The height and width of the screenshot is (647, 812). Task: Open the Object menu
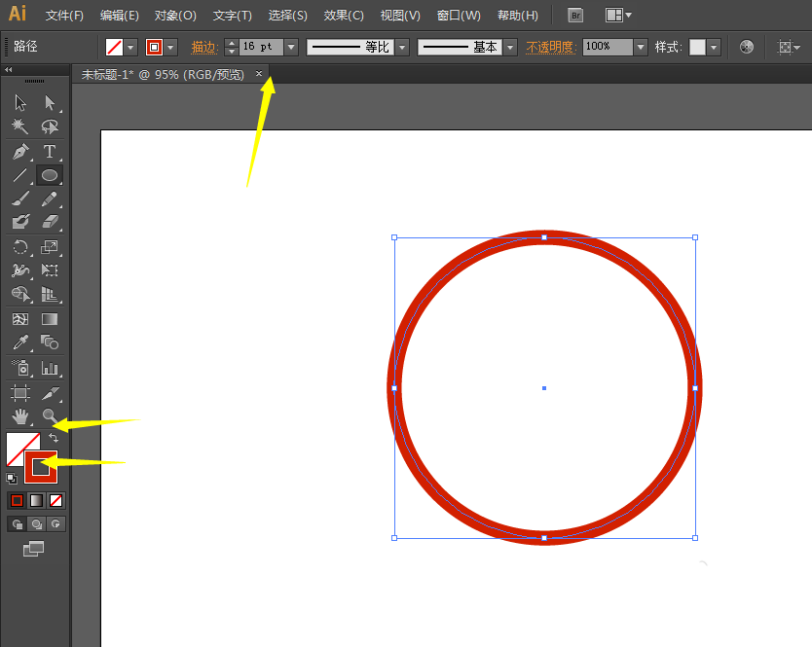175,16
